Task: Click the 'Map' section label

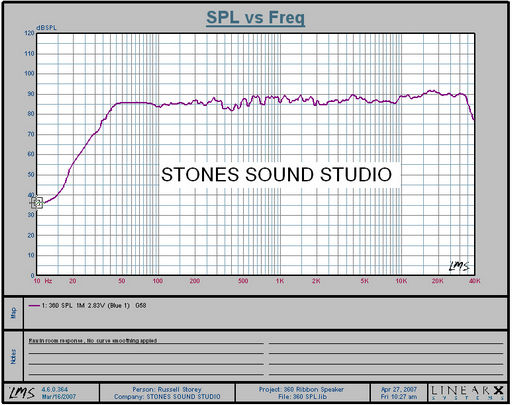Action: (x=14, y=313)
